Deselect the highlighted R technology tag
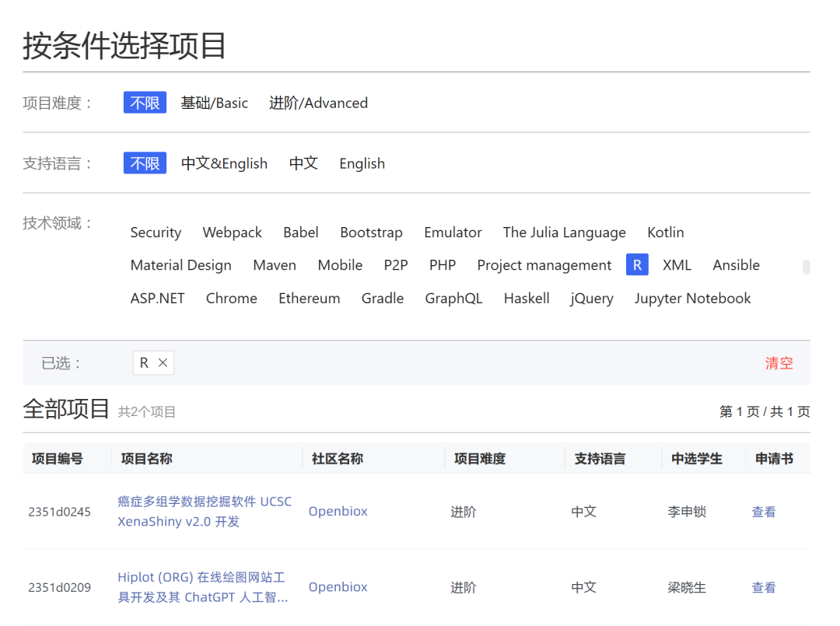The image size is (840, 626). [637, 264]
